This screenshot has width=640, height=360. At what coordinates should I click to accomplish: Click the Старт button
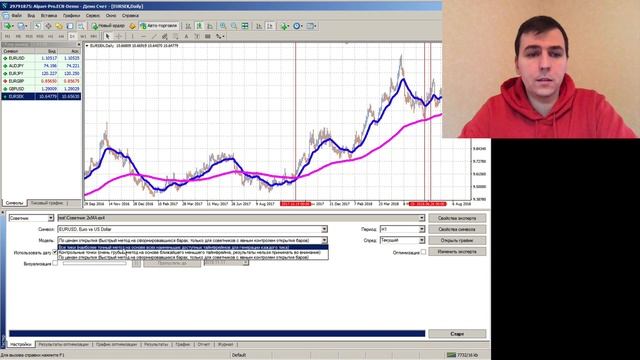[457, 334]
